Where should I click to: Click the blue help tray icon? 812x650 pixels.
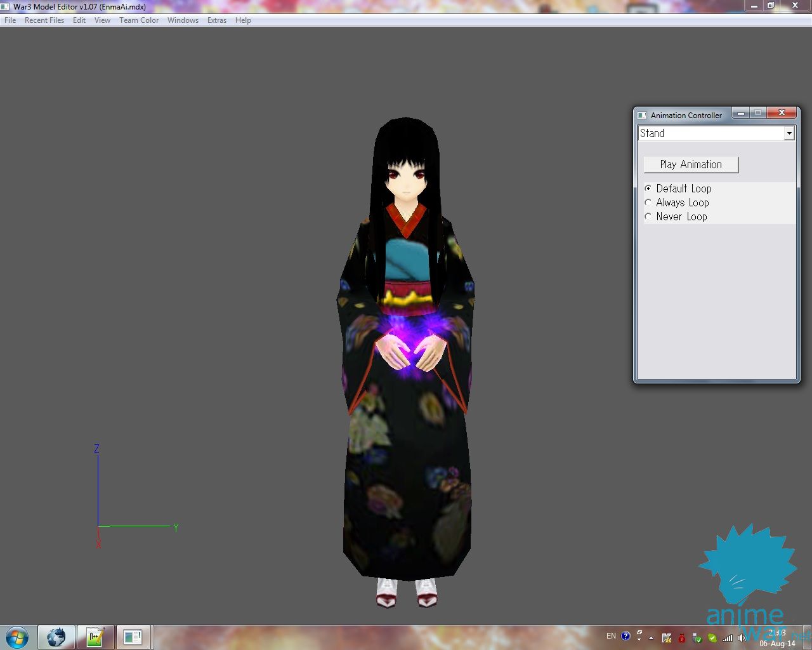626,635
